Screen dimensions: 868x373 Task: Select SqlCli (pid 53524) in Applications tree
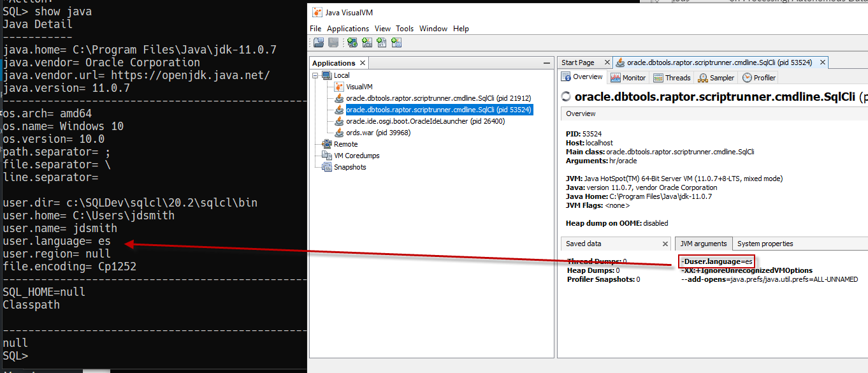438,110
